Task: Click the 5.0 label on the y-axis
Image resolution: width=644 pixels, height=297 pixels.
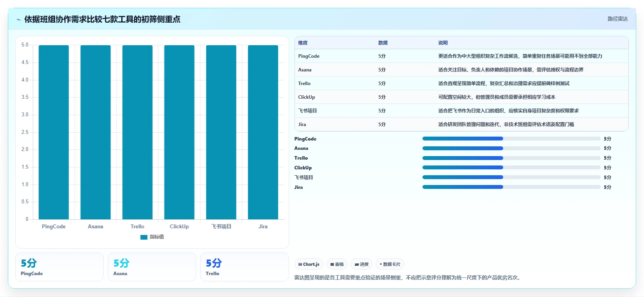Action: point(25,45)
